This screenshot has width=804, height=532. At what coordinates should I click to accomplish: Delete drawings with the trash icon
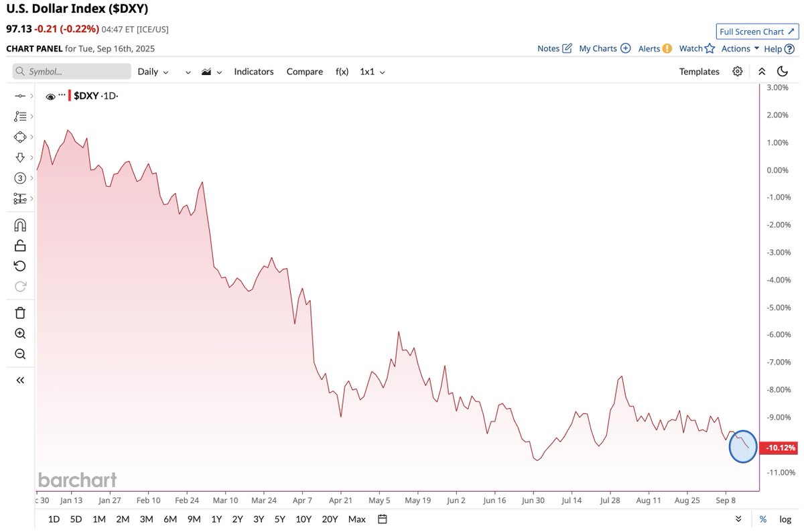20,313
